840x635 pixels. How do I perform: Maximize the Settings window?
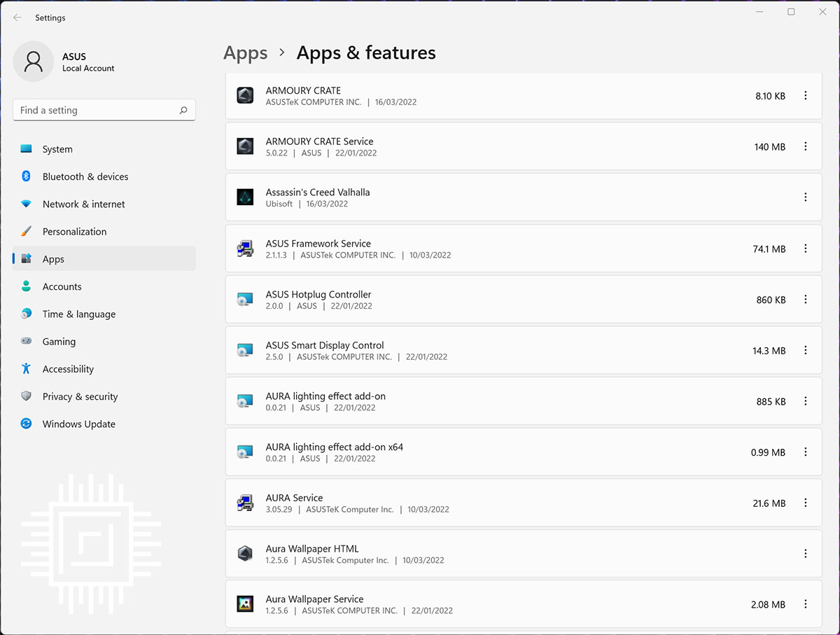click(x=791, y=12)
